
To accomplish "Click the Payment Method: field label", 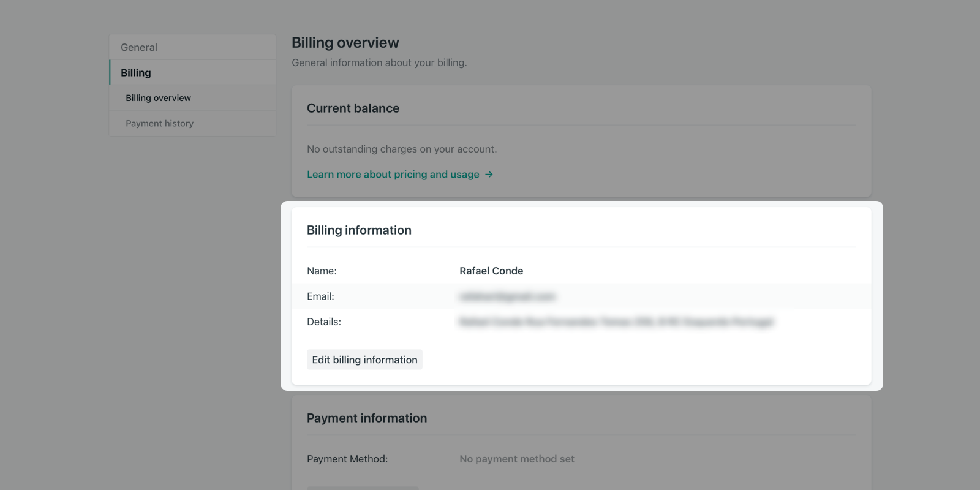I will [347, 459].
